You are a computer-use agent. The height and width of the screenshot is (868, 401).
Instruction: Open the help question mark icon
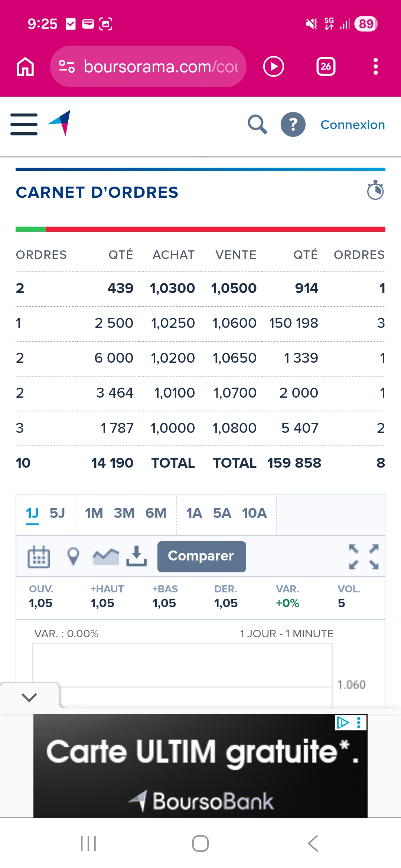pos(293,125)
